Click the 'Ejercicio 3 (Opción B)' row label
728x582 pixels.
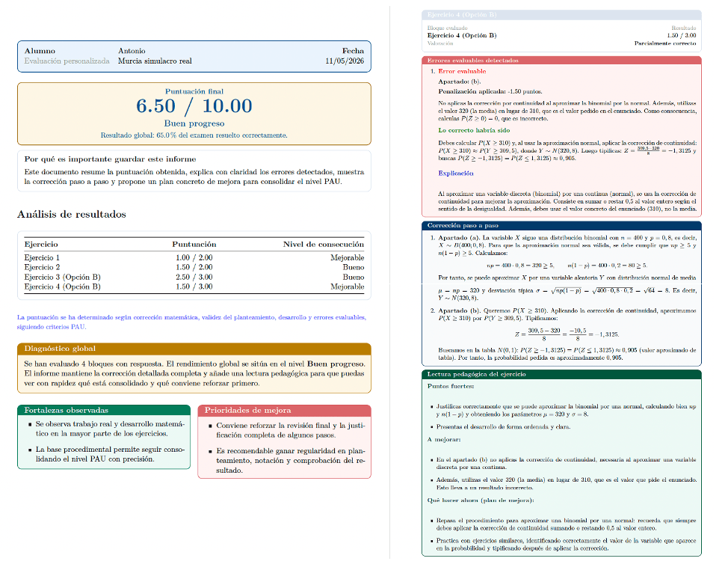coord(62,277)
